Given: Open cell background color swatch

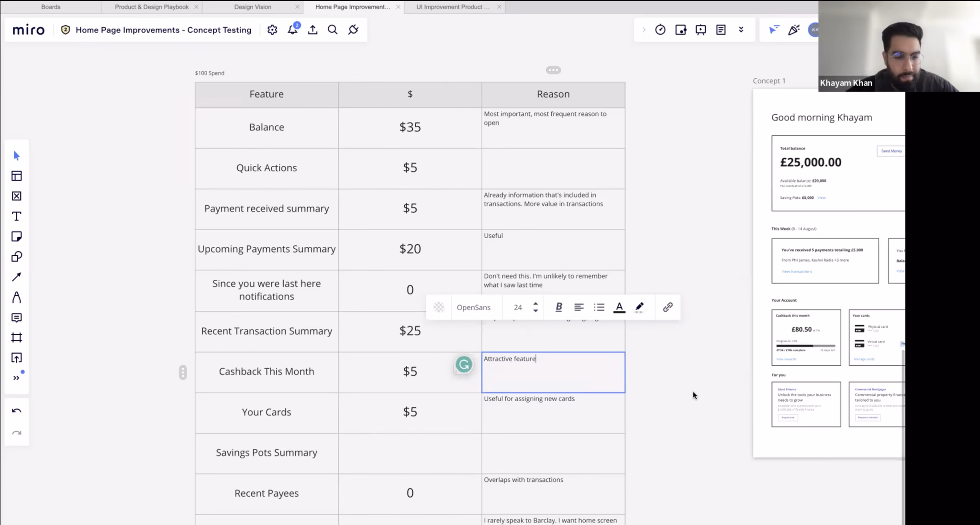Looking at the screenshot, I should tap(439, 307).
